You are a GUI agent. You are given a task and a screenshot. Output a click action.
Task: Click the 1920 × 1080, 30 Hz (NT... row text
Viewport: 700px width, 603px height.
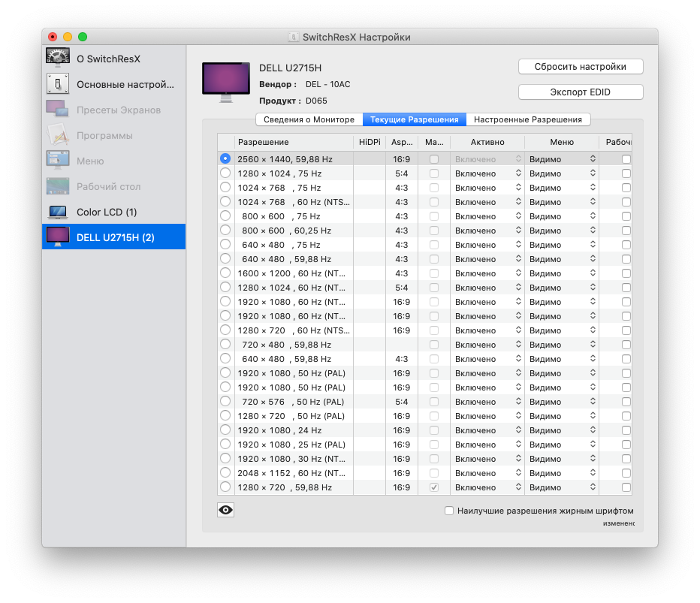tap(291, 459)
